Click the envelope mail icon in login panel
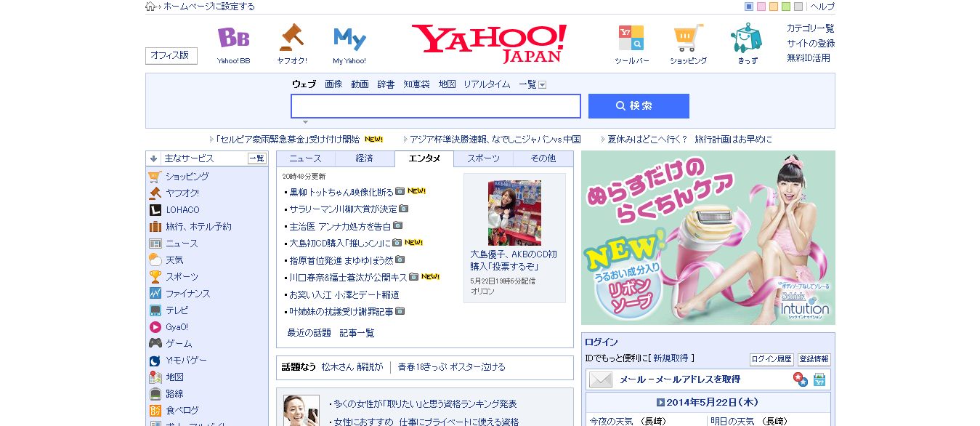The height and width of the screenshot is (426, 980). [x=601, y=379]
